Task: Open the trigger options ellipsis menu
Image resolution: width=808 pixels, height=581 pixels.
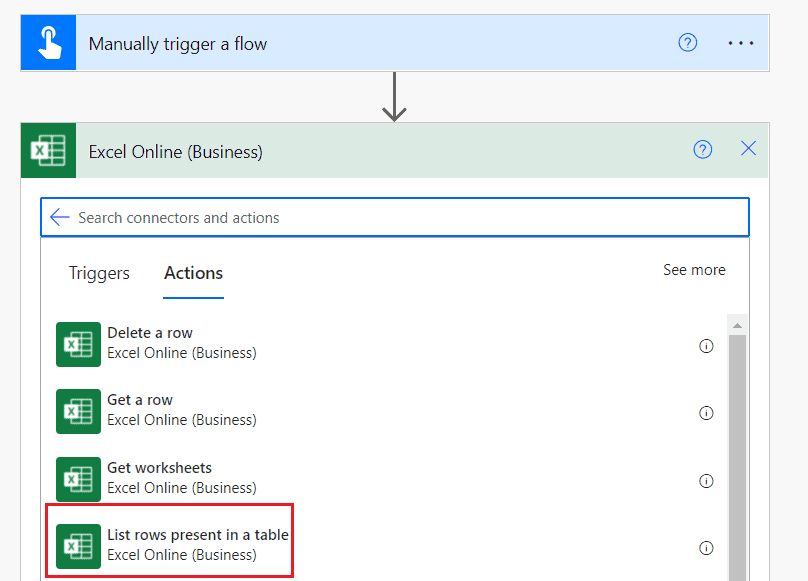Action: [x=741, y=42]
